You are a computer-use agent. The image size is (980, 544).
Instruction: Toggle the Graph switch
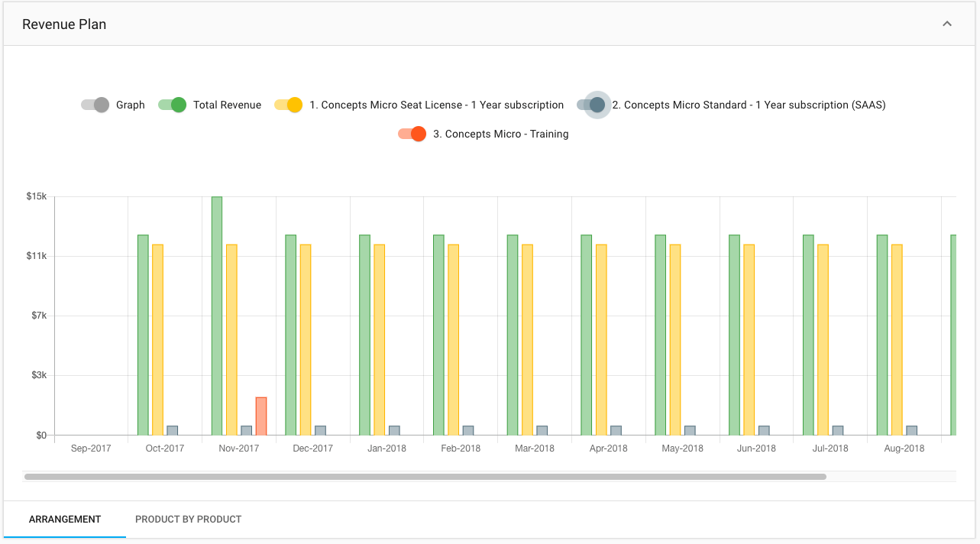[x=95, y=105]
